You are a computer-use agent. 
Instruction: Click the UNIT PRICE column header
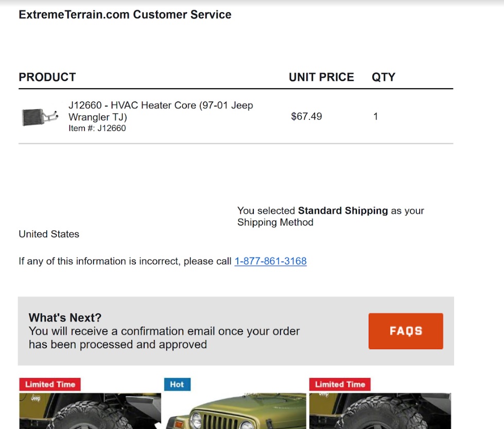click(x=321, y=77)
